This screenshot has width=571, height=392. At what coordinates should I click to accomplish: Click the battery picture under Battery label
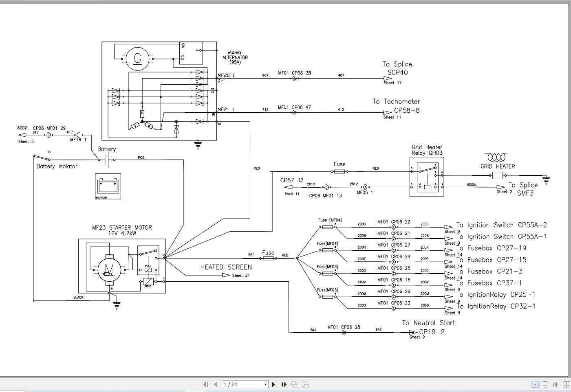[x=108, y=186]
